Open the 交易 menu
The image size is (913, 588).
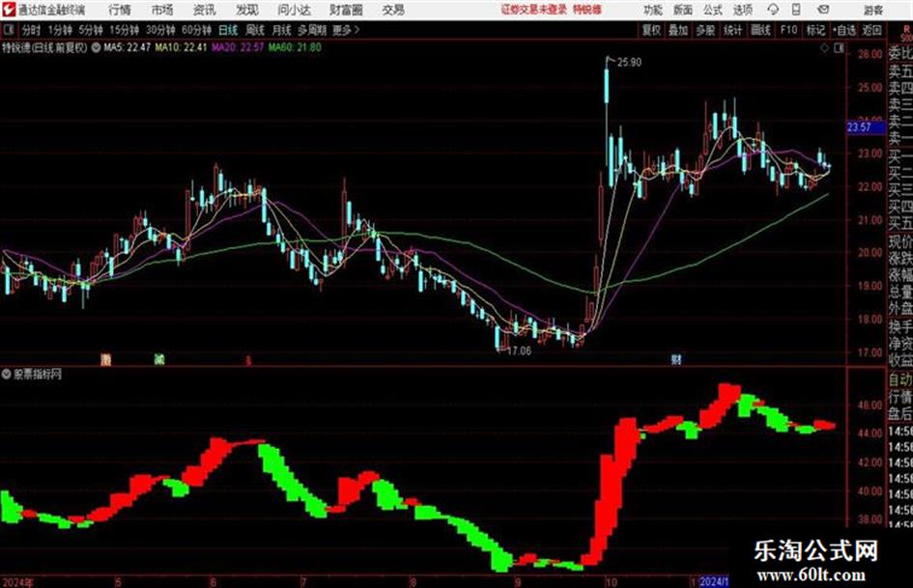tap(393, 10)
